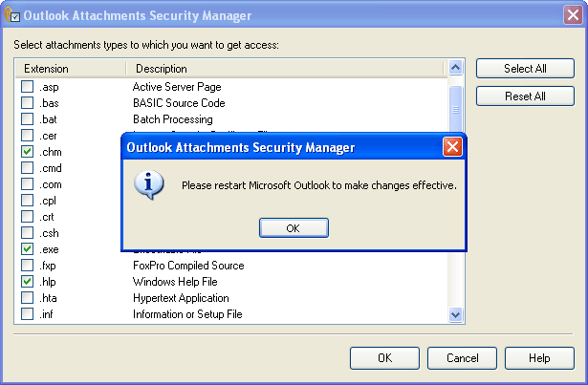This screenshot has width=588, height=385.
Task: Close the restart message popup with red X
Action: click(x=452, y=146)
